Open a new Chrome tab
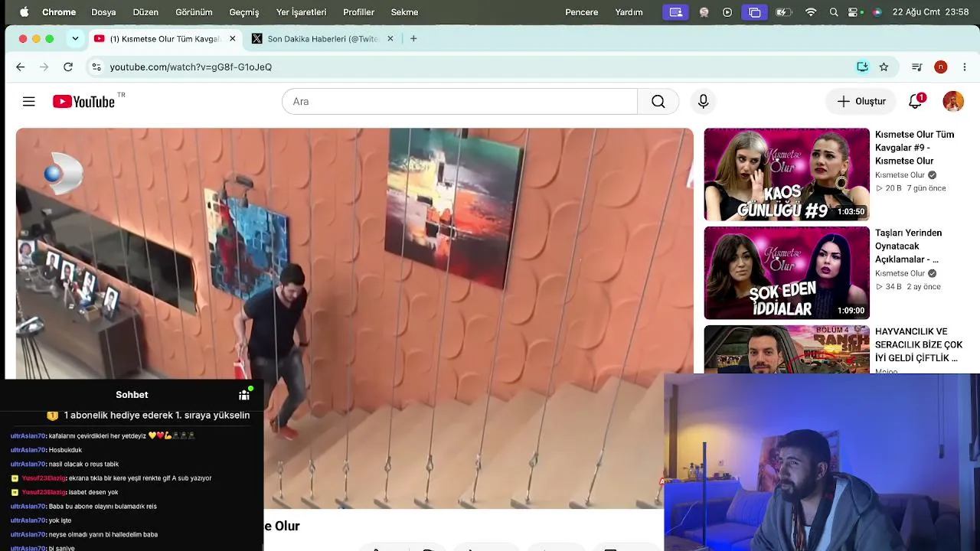980x551 pixels. click(x=413, y=38)
